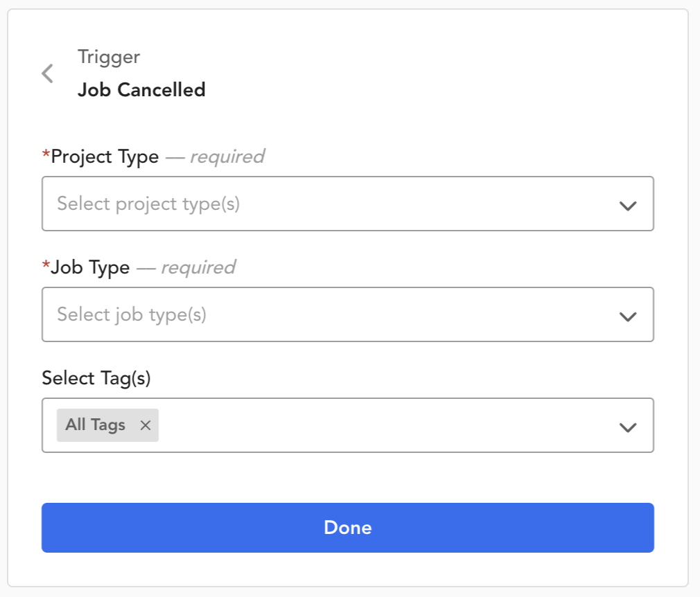This screenshot has width=700, height=597.
Task: Click 'required' hint beside Project Type
Action: [227, 157]
